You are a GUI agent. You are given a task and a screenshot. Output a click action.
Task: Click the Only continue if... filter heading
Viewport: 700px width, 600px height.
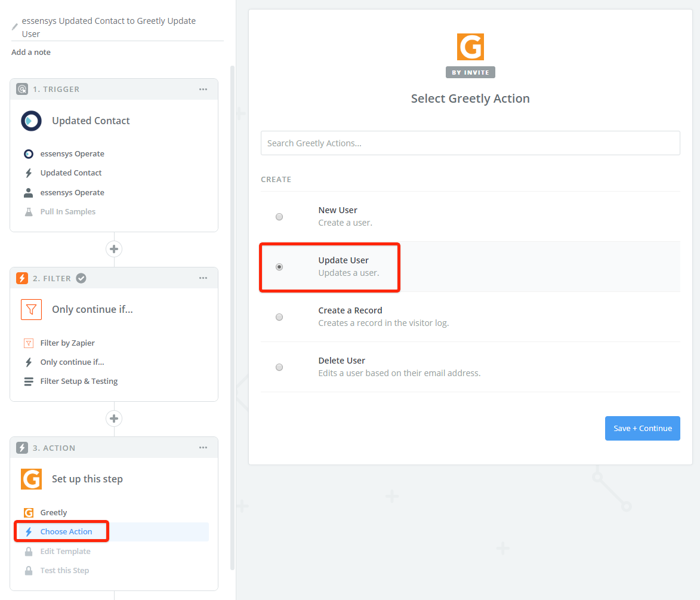pyautogui.click(x=92, y=310)
